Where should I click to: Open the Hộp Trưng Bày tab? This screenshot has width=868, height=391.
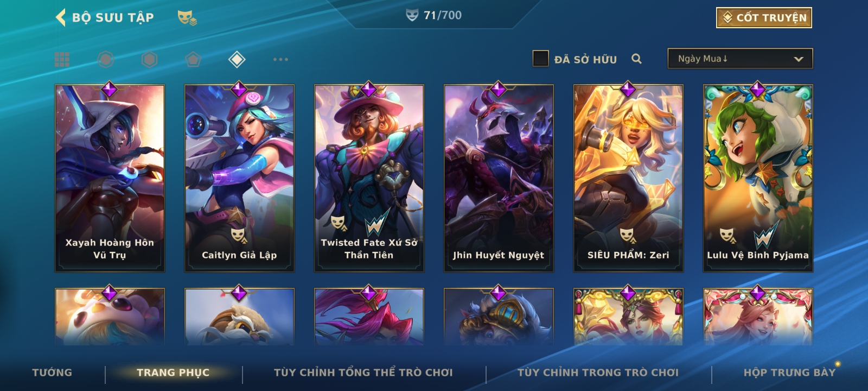(789, 373)
